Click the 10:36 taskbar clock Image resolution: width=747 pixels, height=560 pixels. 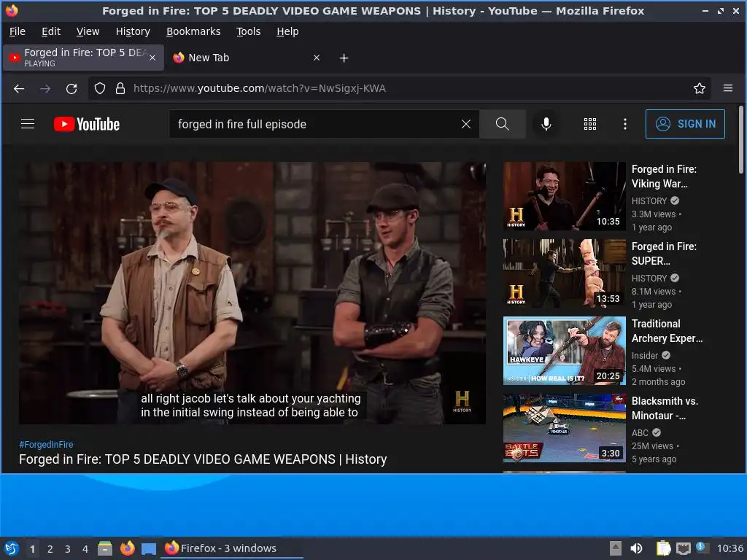click(729, 548)
